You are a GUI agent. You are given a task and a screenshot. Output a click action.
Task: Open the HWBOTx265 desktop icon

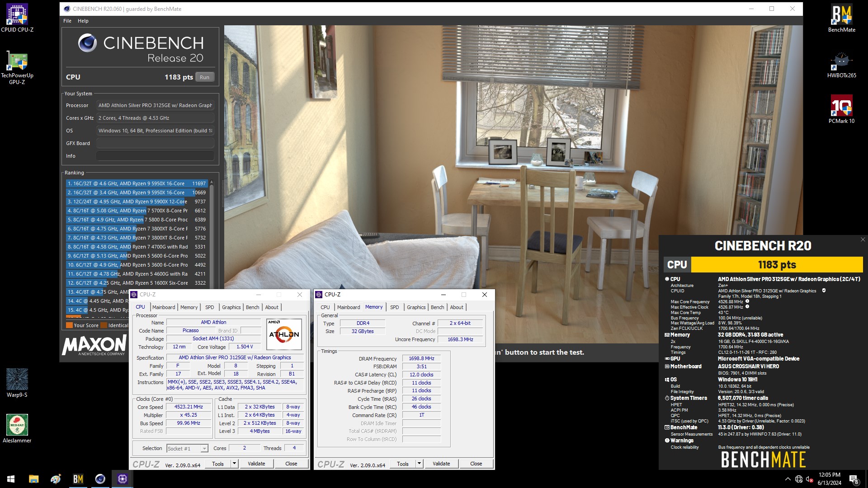(x=841, y=64)
